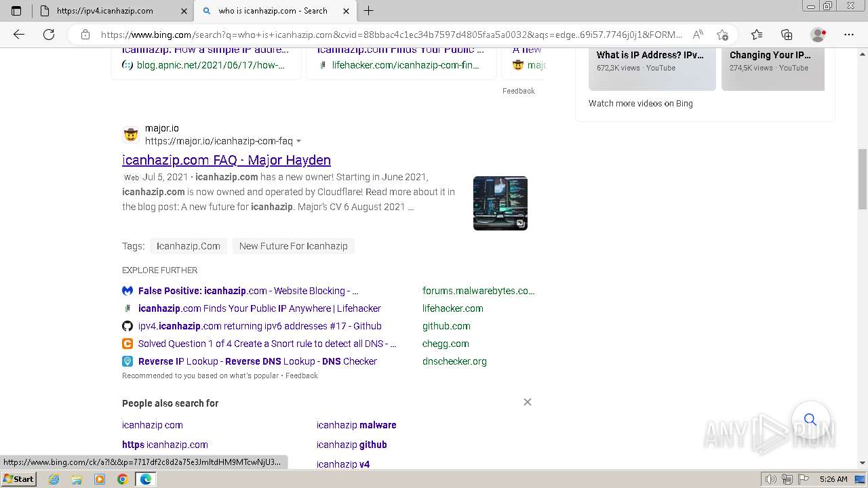Open icanhazip.com FAQ - Major Hayden result
The image size is (868, 488).
coord(226,160)
